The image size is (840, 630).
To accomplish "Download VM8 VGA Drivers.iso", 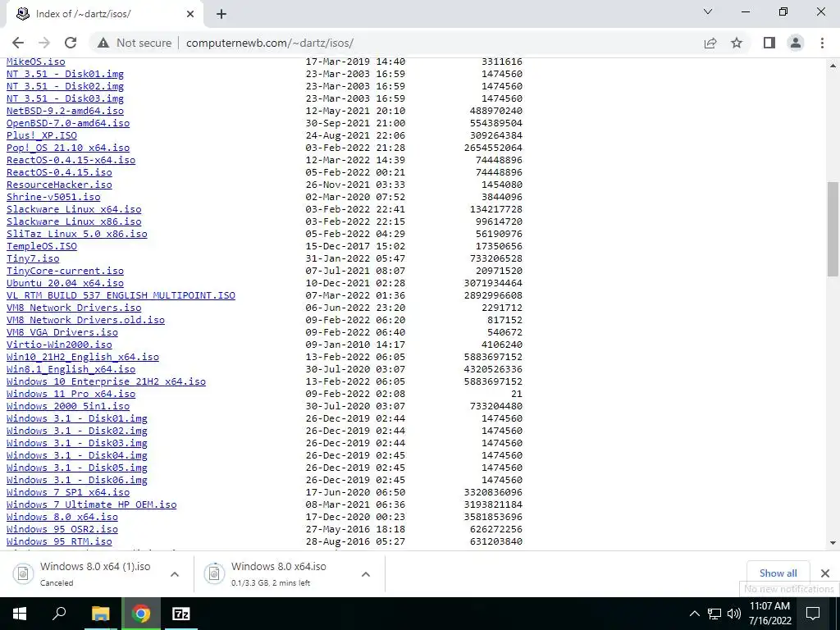I will coord(62,333).
